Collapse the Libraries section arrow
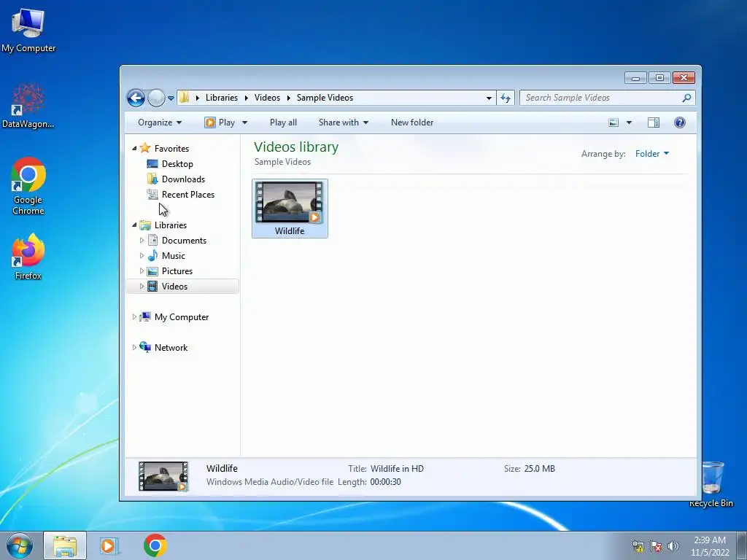Viewport: 747px width, 560px height. (134, 225)
